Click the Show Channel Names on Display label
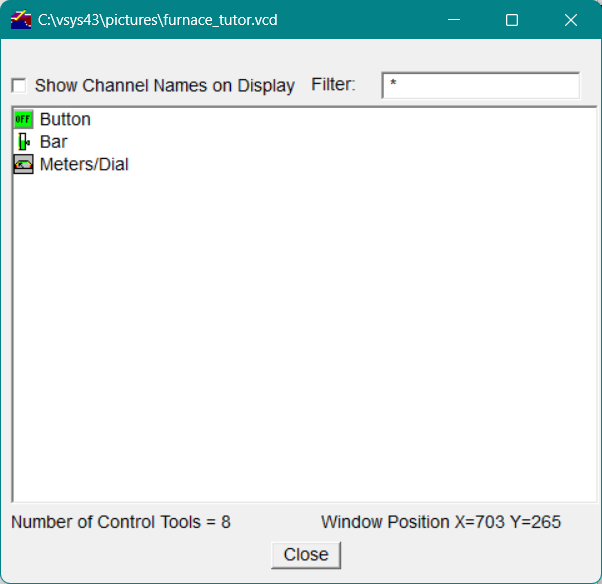Image resolution: width=602 pixels, height=584 pixels. click(164, 86)
